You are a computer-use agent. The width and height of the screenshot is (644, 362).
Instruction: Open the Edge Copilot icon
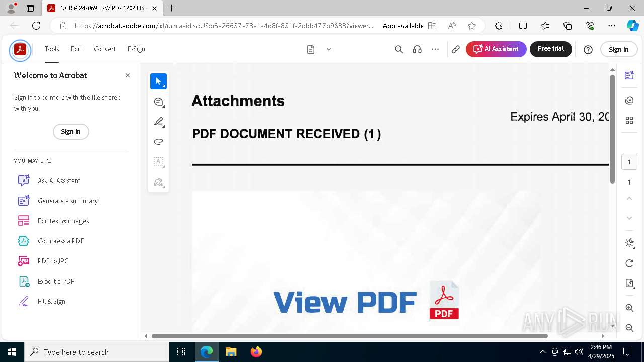pyautogui.click(x=632, y=26)
